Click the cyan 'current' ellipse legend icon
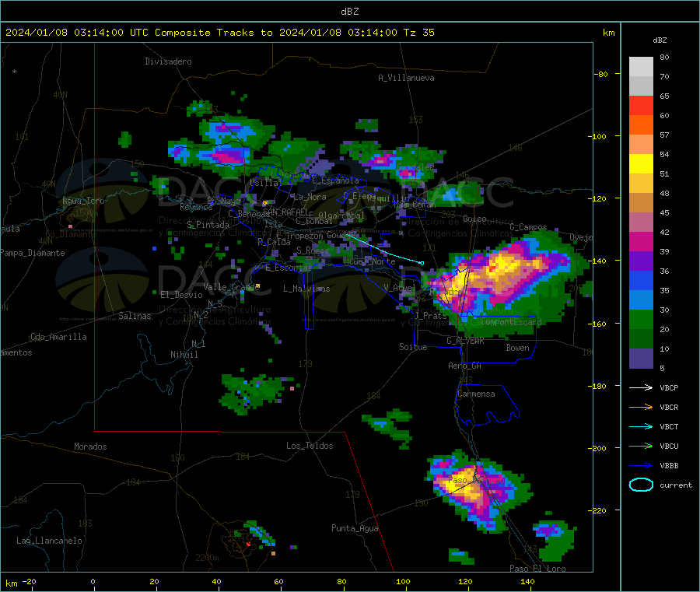The image size is (700, 592). click(641, 485)
